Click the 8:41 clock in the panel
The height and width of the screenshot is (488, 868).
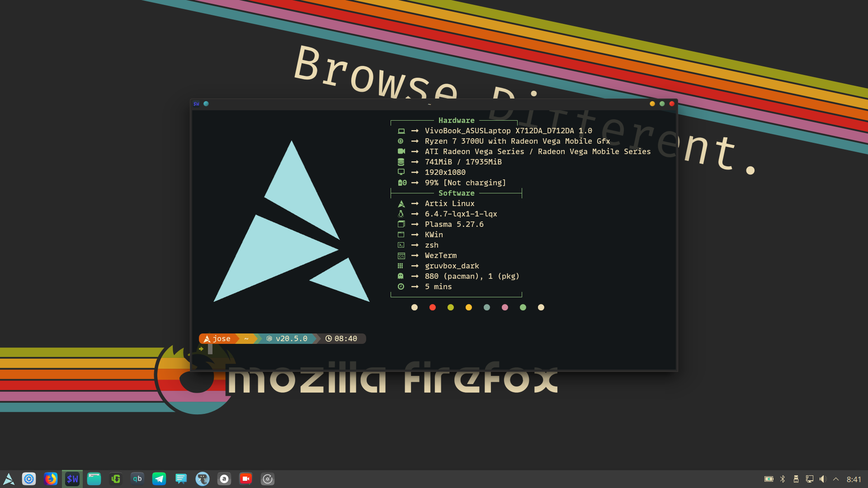coord(854,479)
